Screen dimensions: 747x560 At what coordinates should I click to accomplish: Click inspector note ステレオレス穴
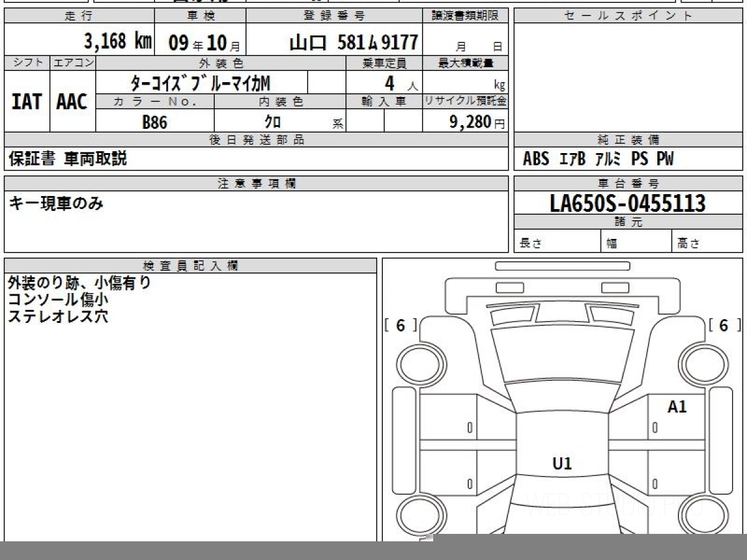pyautogui.click(x=58, y=316)
